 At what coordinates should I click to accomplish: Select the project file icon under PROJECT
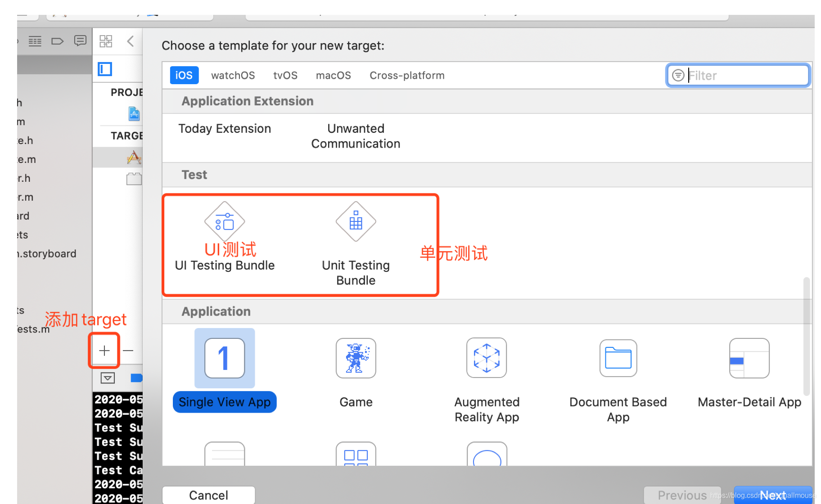click(x=134, y=114)
